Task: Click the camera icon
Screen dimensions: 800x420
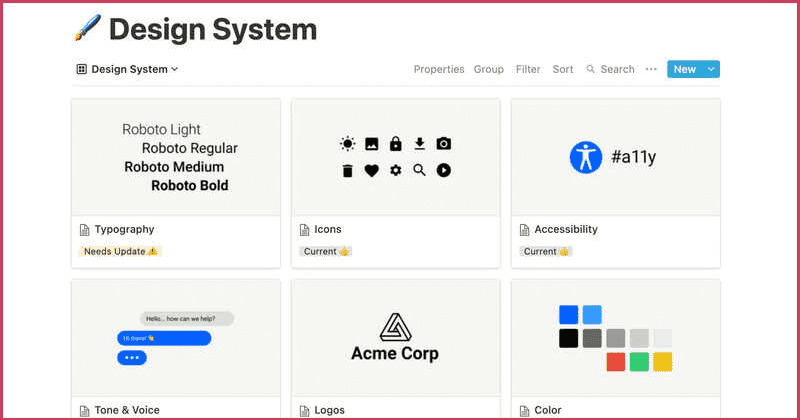Action: [x=443, y=144]
